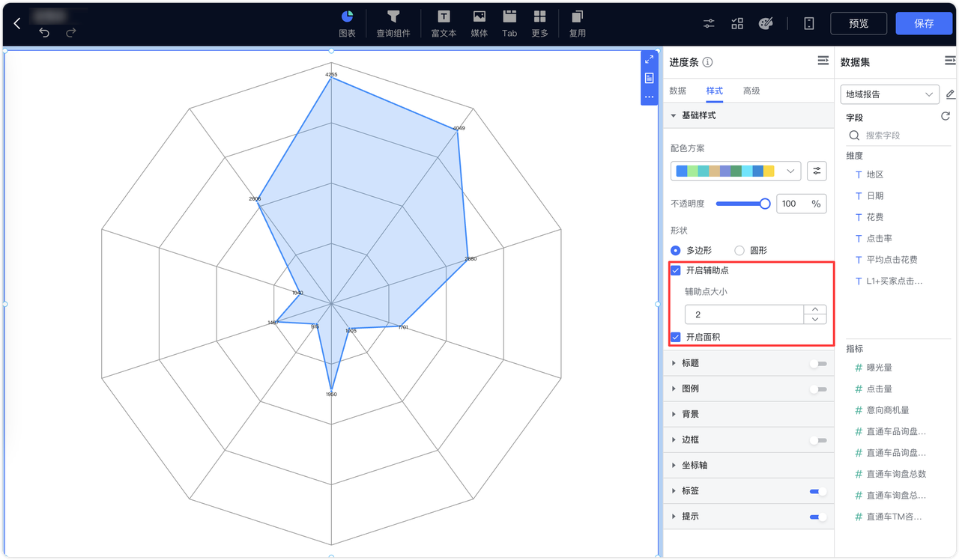Click the checklist grid icon in top bar
The height and width of the screenshot is (560, 959).
(737, 23)
